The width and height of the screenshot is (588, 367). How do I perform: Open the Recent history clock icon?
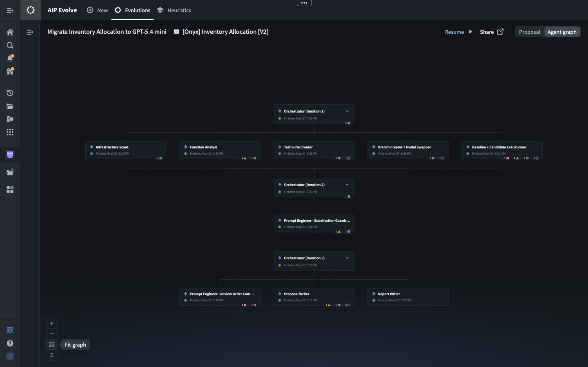click(10, 93)
